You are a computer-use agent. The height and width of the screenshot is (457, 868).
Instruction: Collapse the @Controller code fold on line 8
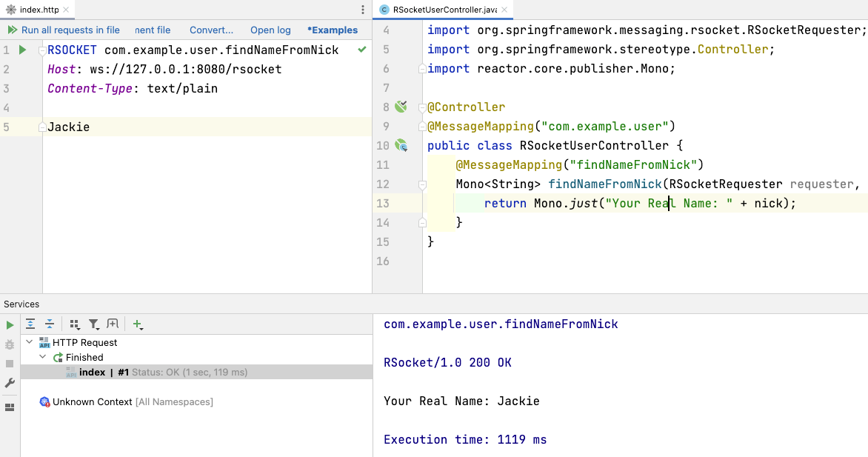point(421,107)
